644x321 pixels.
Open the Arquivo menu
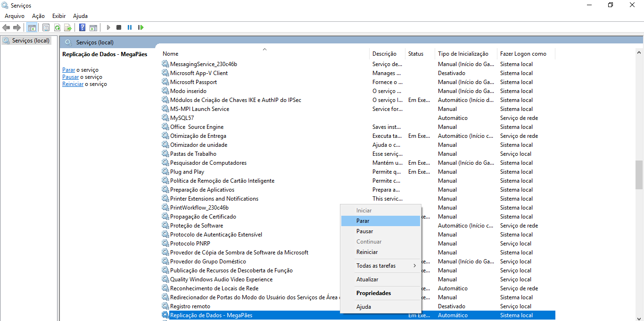pyautogui.click(x=15, y=16)
